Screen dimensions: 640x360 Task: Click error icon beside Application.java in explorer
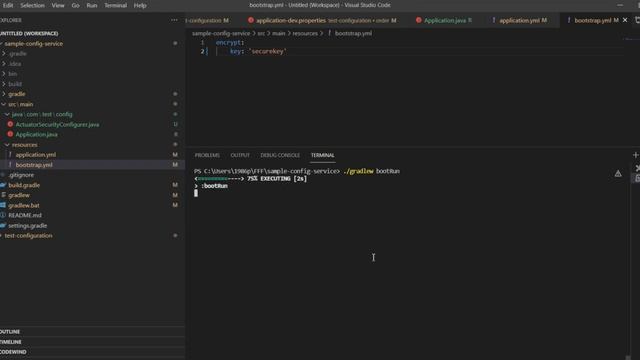pos(10,134)
